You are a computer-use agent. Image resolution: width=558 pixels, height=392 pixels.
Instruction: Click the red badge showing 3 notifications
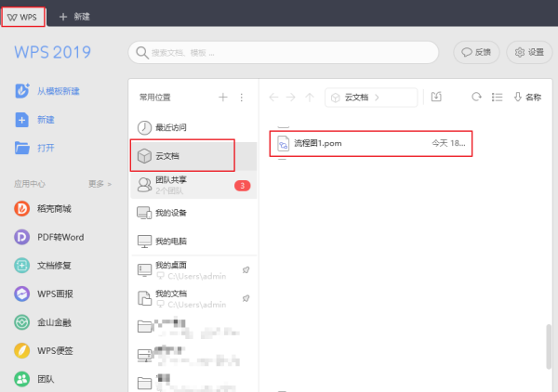243,186
